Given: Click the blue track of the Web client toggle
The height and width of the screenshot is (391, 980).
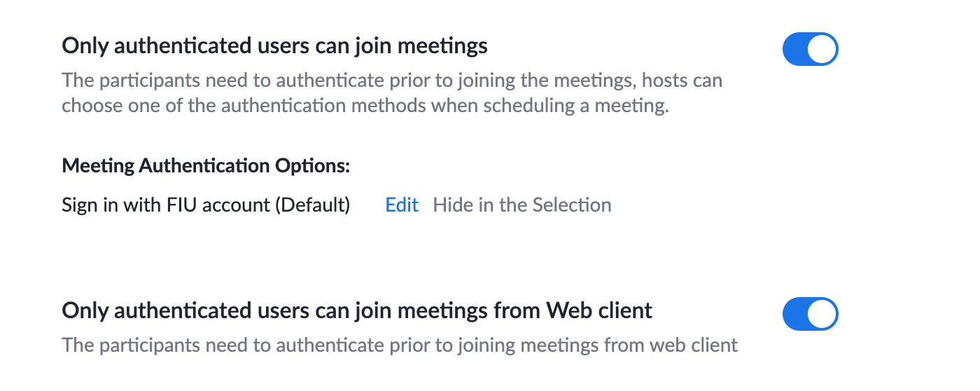Looking at the screenshot, I should 795,314.
